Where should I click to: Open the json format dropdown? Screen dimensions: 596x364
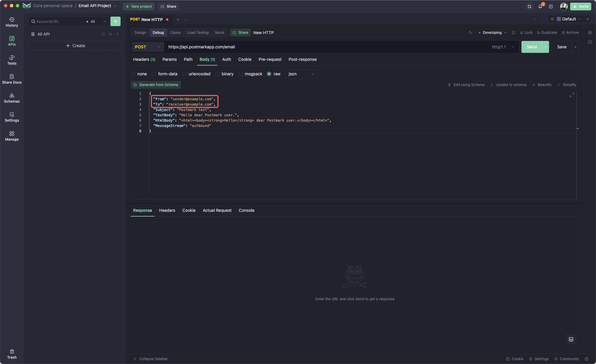click(x=301, y=74)
